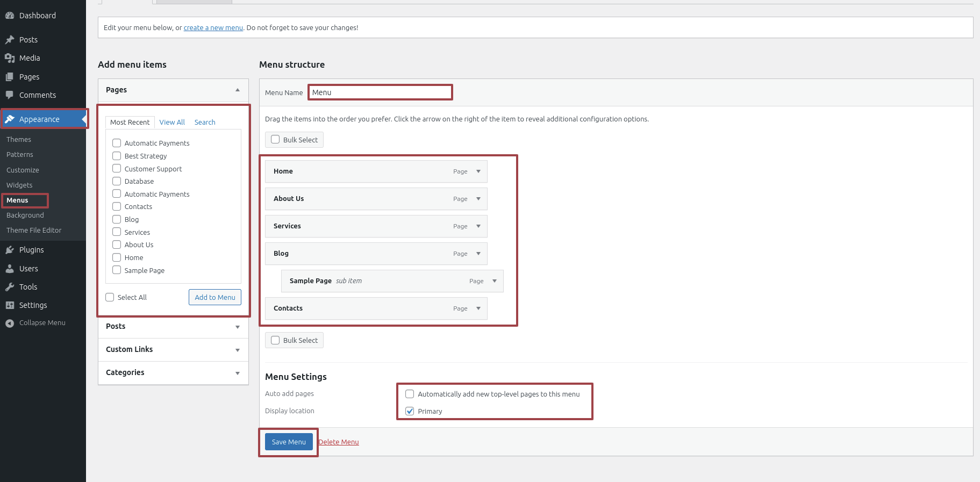This screenshot has width=980, height=482.
Task: Tick the About Us page checkbox
Action: [117, 244]
